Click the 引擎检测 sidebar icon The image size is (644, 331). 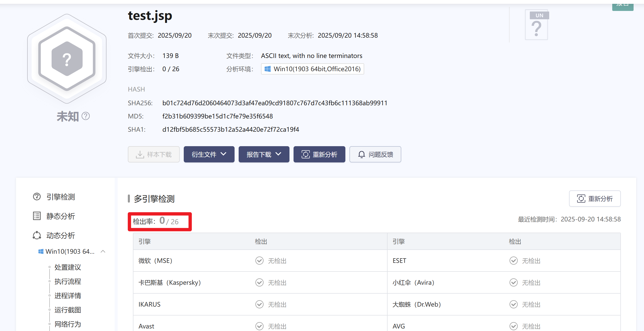click(37, 197)
